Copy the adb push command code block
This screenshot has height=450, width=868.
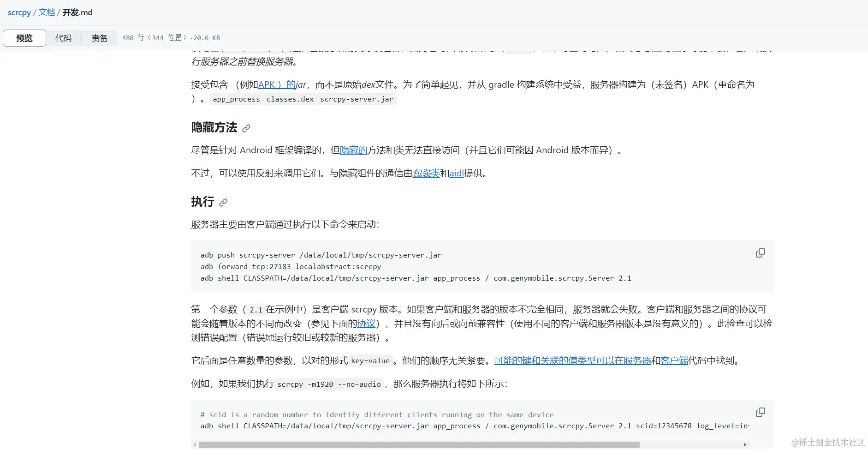tap(760, 253)
